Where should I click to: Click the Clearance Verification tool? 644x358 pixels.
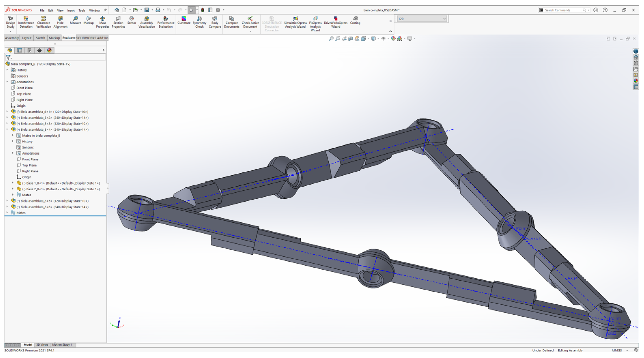click(x=43, y=22)
